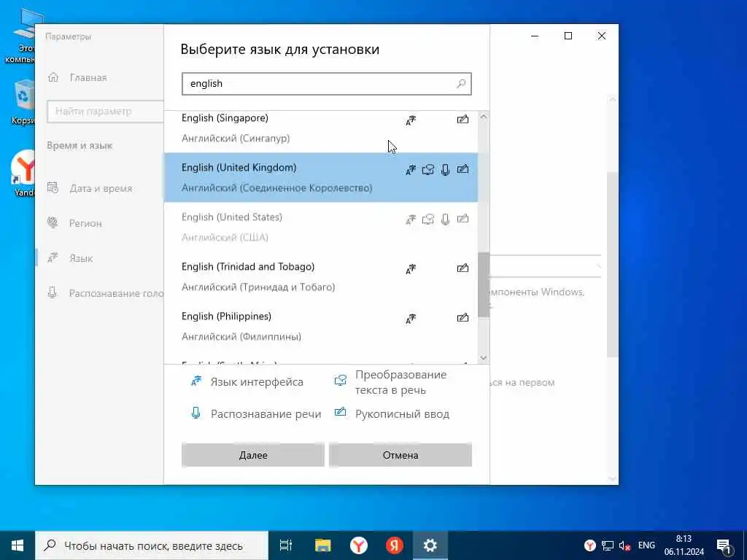Click the language list scrollbar thumb
The image size is (747, 560).
[x=484, y=284]
